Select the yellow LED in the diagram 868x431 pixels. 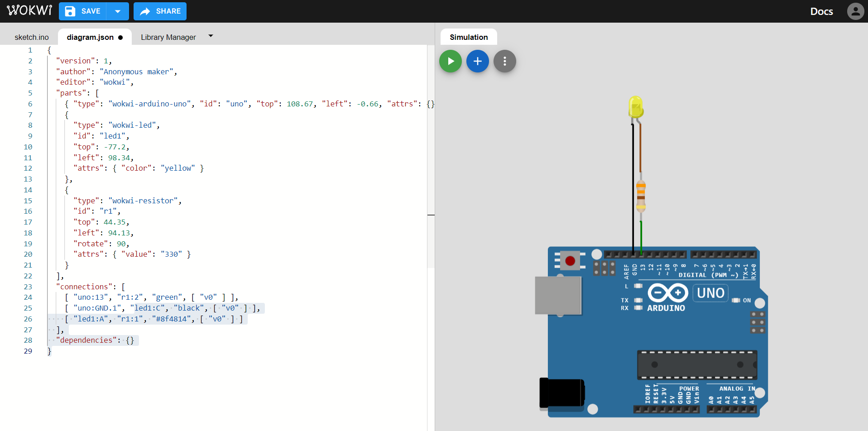[636, 107]
